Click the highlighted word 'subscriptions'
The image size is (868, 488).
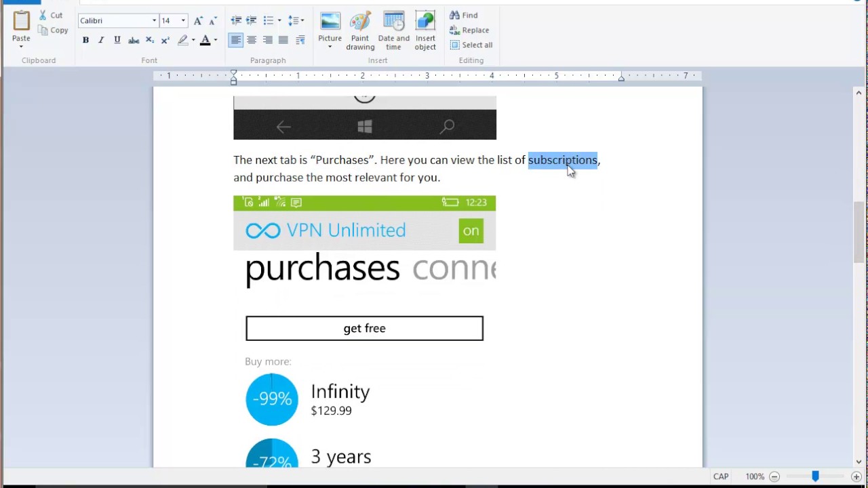[x=563, y=160]
